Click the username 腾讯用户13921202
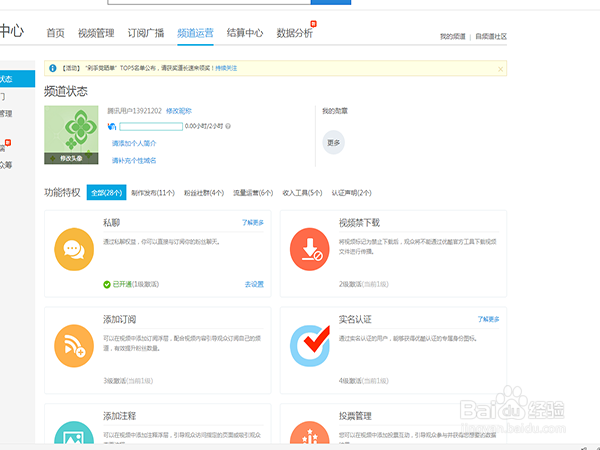This screenshot has width=600, height=450. pos(134,111)
